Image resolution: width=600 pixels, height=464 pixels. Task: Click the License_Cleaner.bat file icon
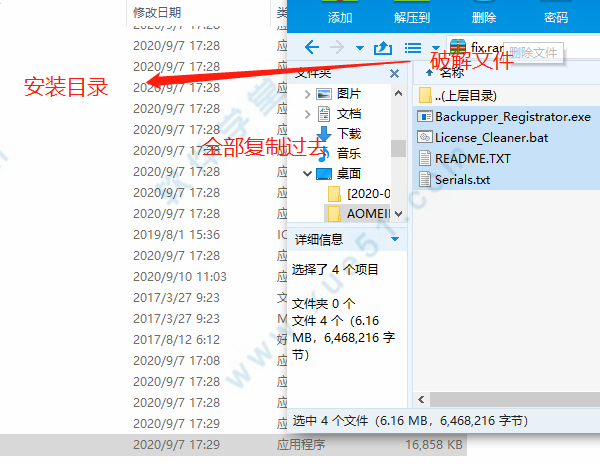click(x=425, y=137)
